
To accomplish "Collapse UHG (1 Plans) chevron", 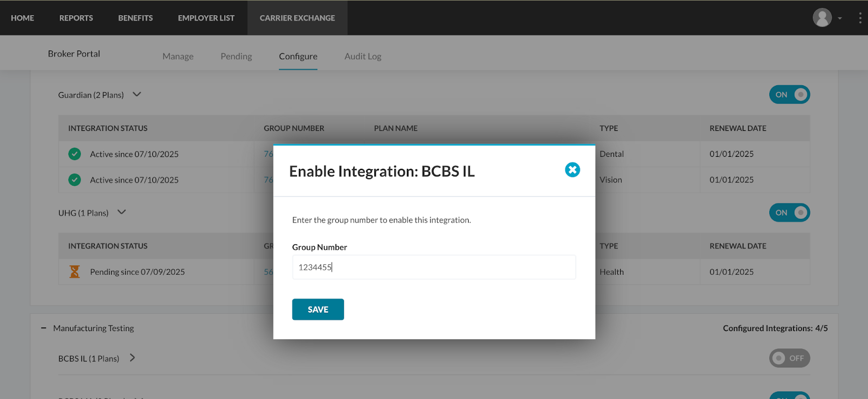I will pyautogui.click(x=122, y=212).
